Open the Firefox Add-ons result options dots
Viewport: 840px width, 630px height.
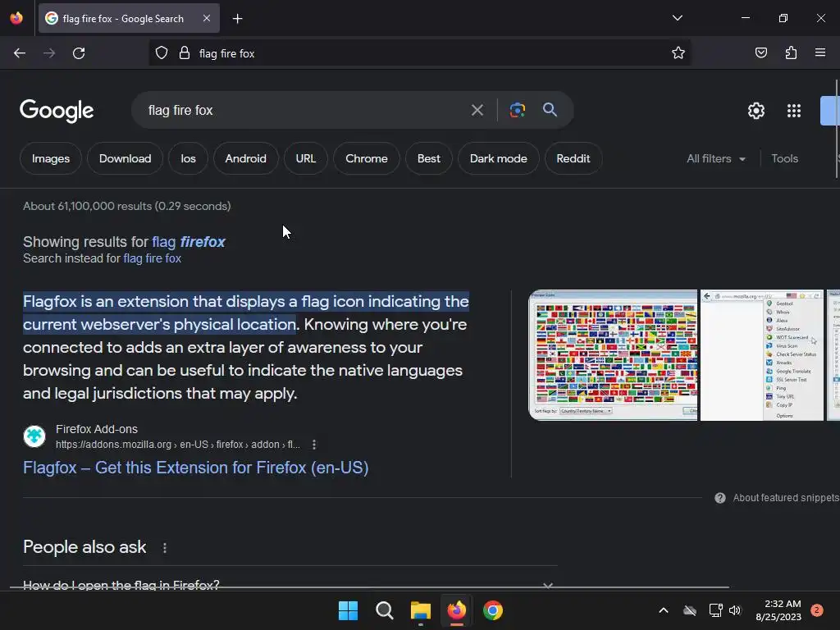coord(314,445)
